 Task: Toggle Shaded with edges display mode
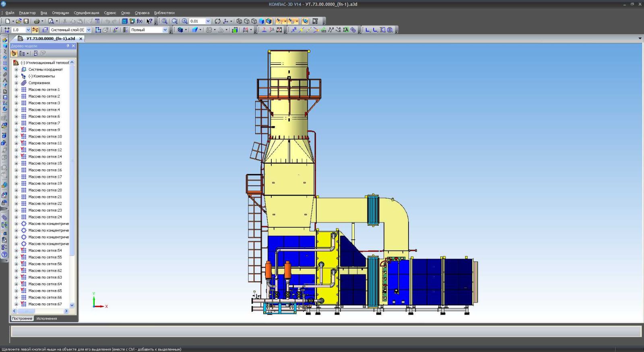click(x=269, y=21)
